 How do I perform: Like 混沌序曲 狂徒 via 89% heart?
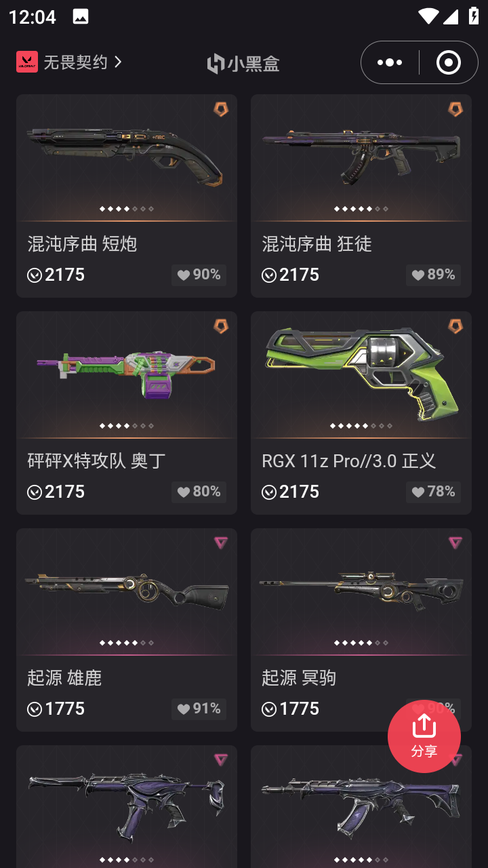[433, 275]
